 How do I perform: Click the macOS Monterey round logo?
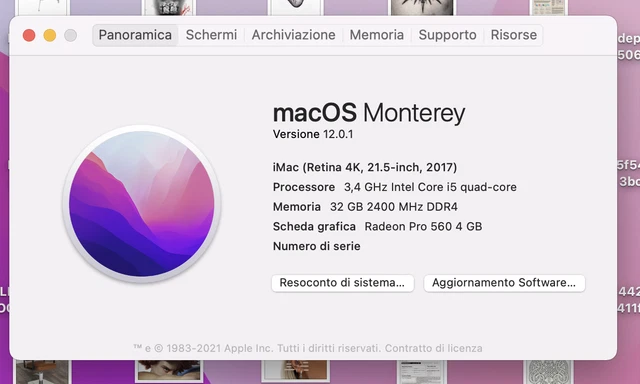(142, 204)
